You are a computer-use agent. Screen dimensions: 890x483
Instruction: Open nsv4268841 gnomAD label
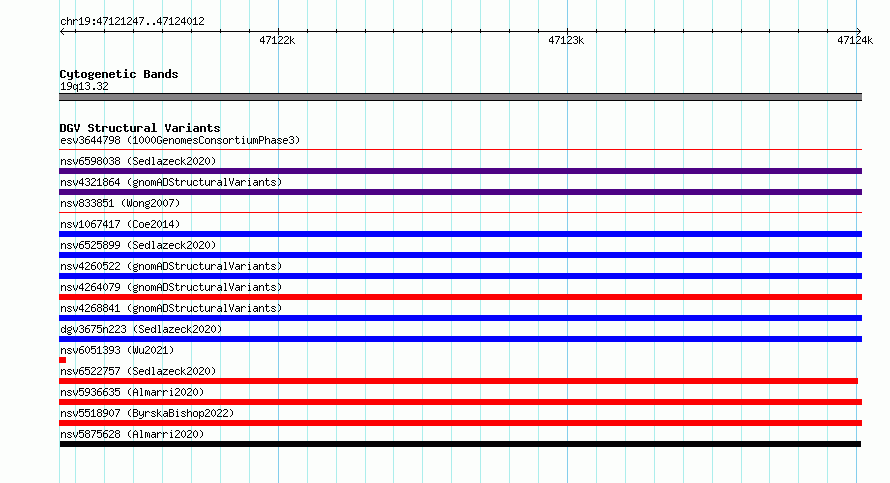[171, 308]
